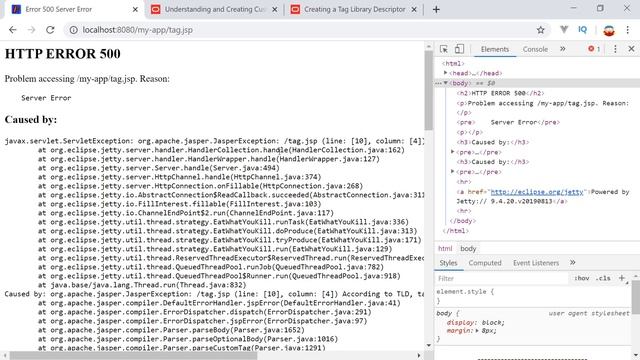Show more style pane tabs
The image size is (640, 360).
coord(573,262)
